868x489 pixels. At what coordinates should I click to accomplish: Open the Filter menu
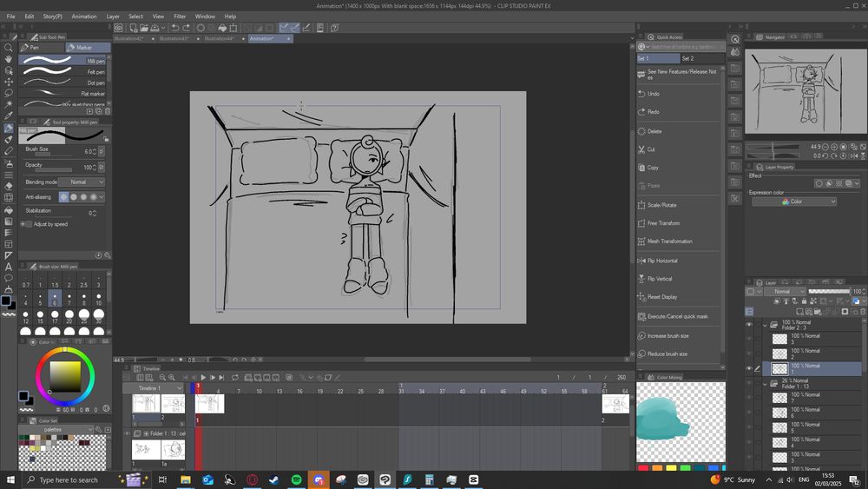coord(180,16)
